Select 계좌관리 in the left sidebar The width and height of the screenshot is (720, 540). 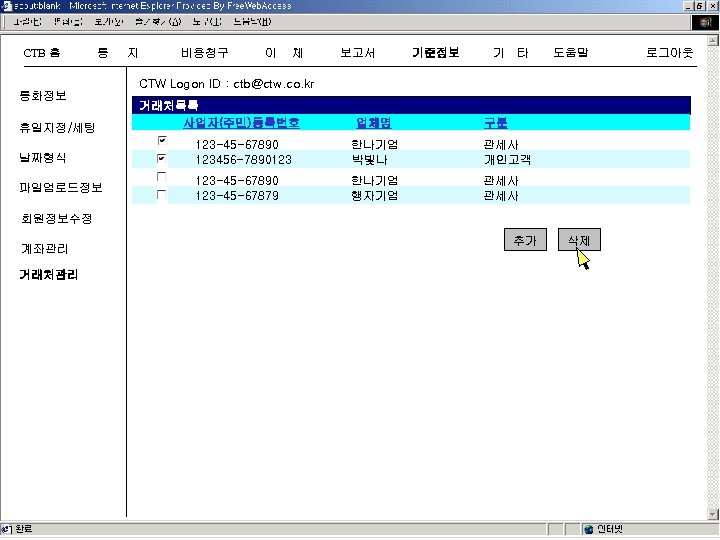(45, 249)
